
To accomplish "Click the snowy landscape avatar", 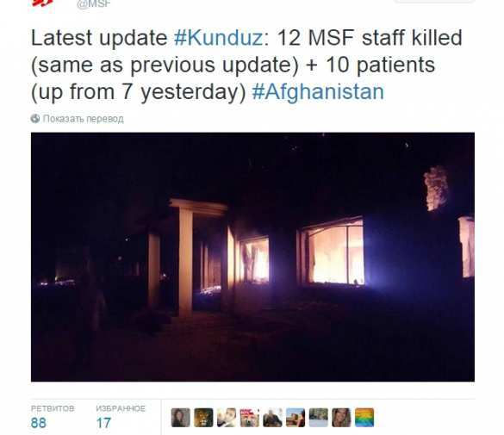I will pyautogui.click(x=319, y=418).
